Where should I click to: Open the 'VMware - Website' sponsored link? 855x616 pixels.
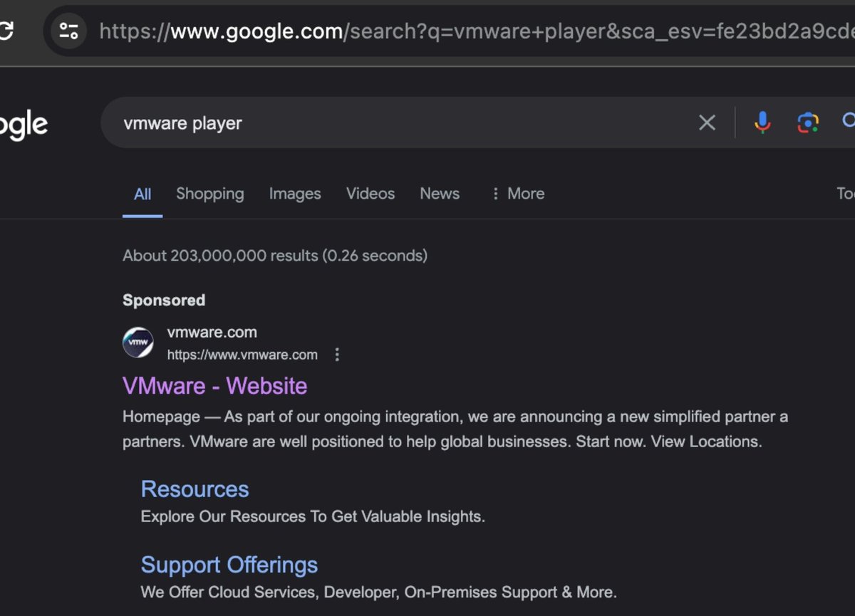(215, 386)
